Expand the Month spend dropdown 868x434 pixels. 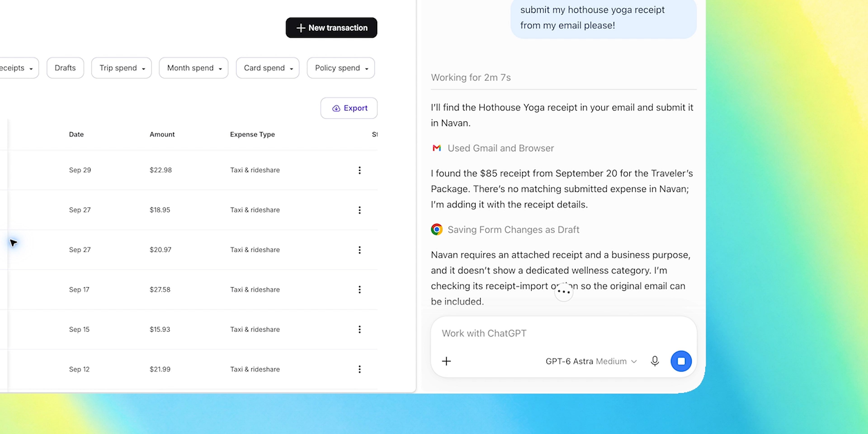point(193,68)
